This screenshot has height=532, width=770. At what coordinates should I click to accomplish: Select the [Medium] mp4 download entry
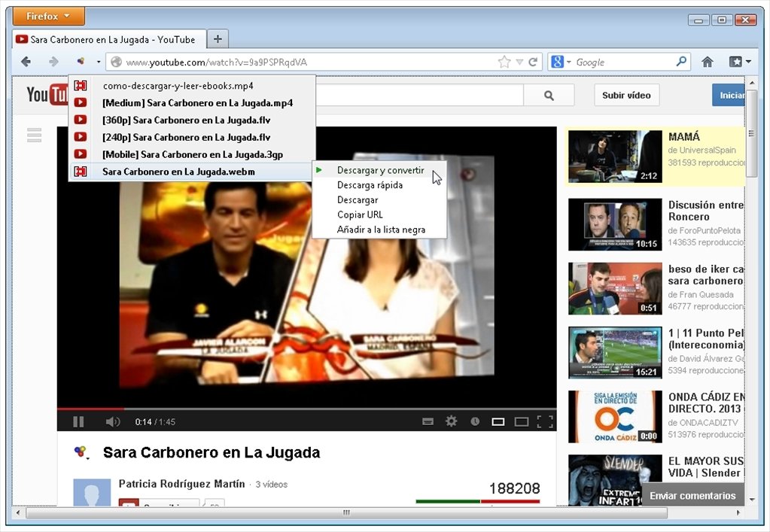(191, 102)
